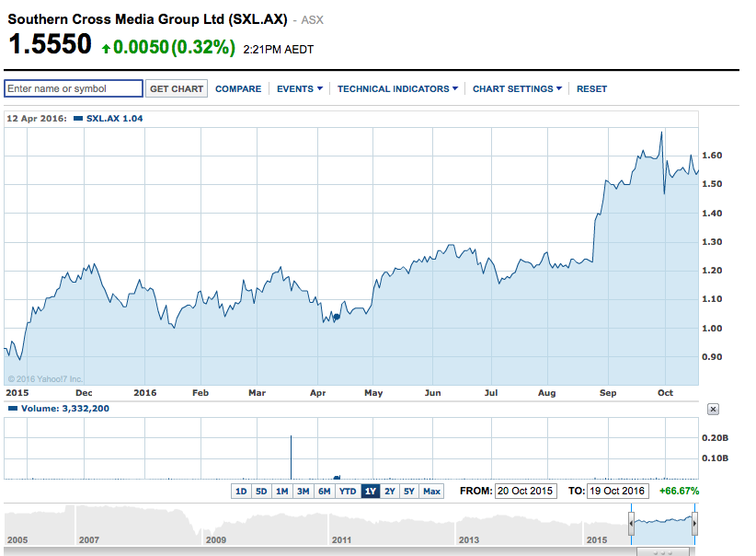The height and width of the screenshot is (556, 756).
Task: Click the '+66.67%' range change value
Action: pyautogui.click(x=679, y=491)
